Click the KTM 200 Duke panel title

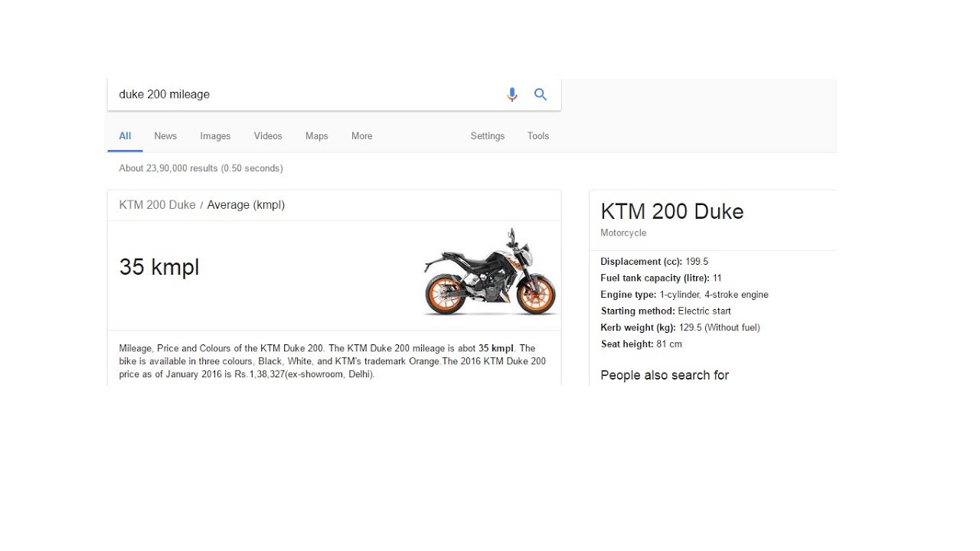pyautogui.click(x=672, y=212)
